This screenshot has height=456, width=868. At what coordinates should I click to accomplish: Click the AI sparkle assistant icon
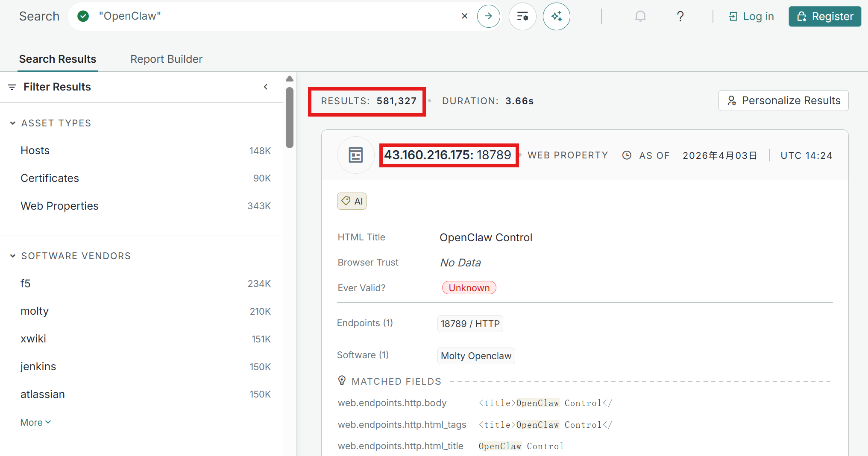tap(556, 16)
